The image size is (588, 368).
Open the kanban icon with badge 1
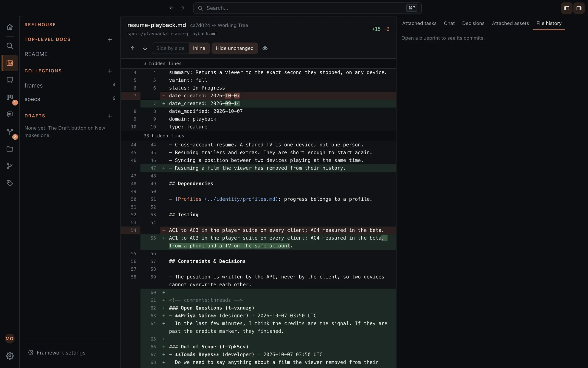click(10, 98)
